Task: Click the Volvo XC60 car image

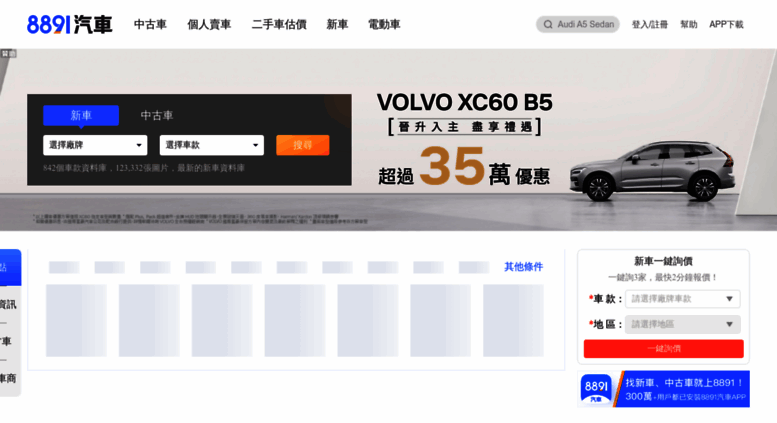Action: tap(652, 172)
